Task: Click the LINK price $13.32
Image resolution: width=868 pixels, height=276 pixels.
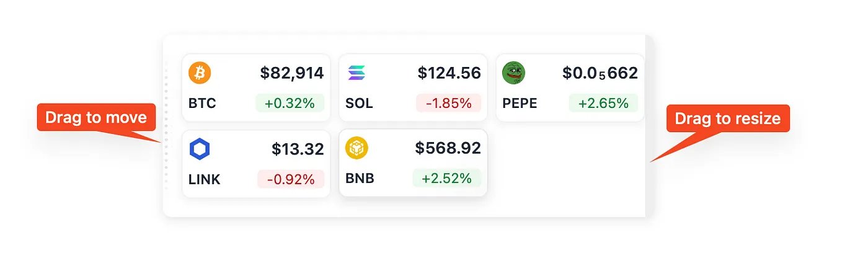Action: point(298,149)
